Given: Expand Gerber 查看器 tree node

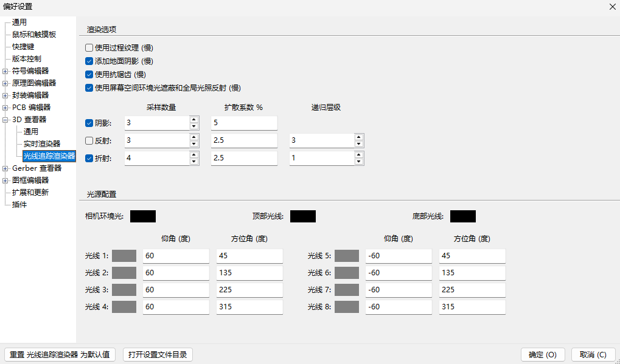Looking at the screenshot, I should click(x=5, y=168).
